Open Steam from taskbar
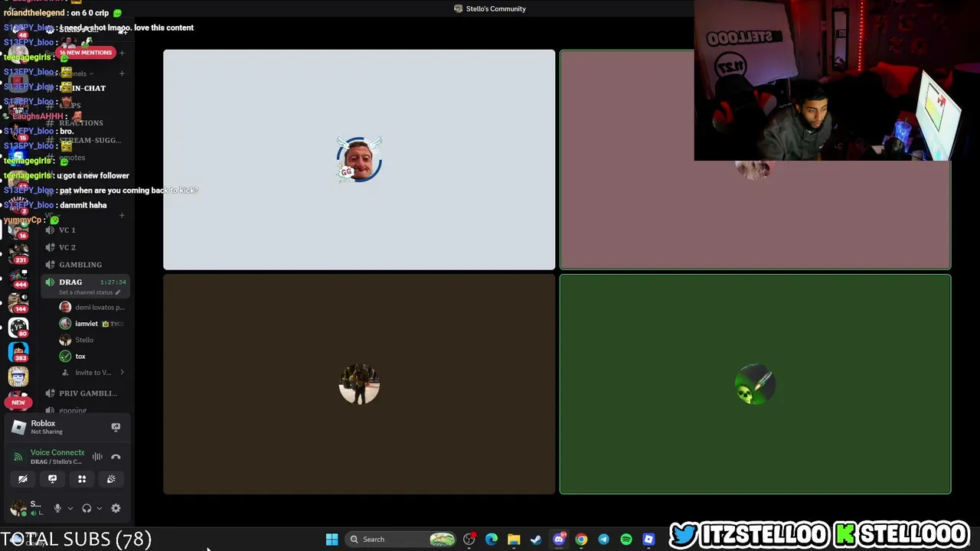Screen dimensions: 980x551 click(536, 540)
